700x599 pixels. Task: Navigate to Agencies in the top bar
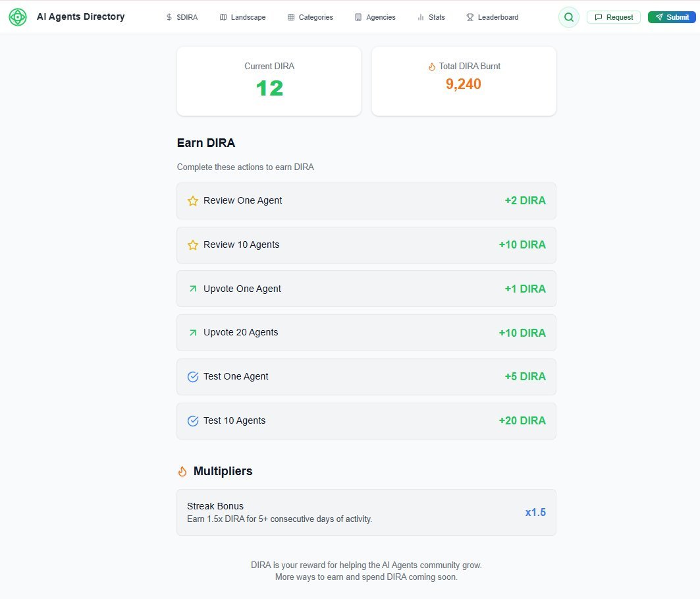coord(375,17)
